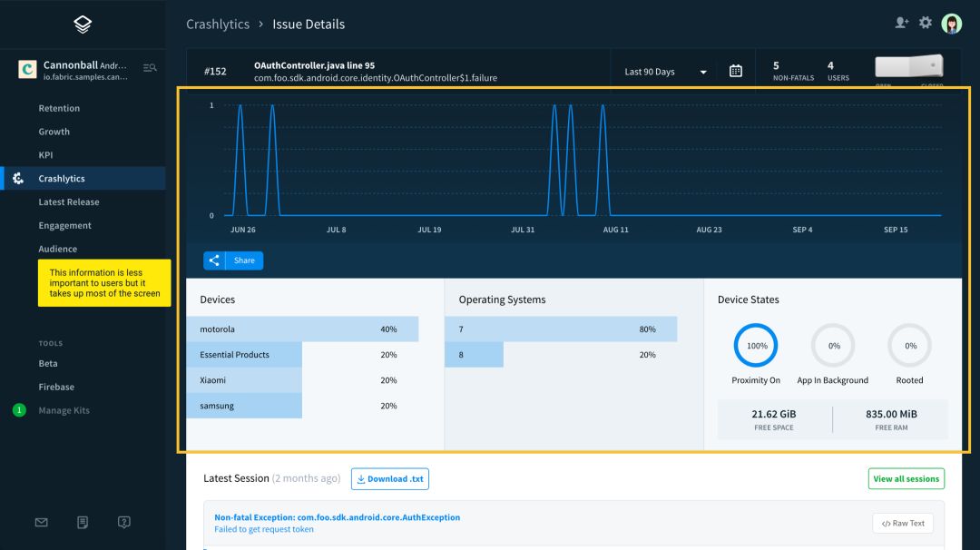The height and width of the screenshot is (550, 980).
Task: Toggle the issue open/closed switch
Action: coord(908,66)
